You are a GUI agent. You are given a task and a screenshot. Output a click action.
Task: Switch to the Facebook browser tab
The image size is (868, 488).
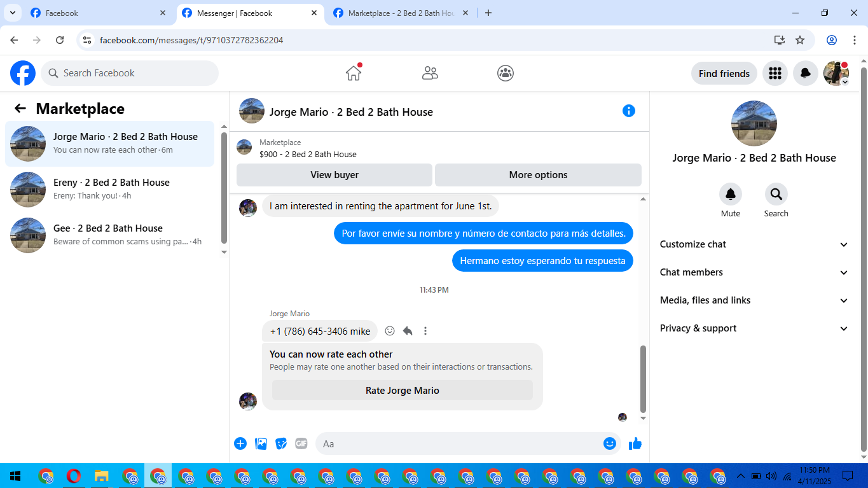(x=98, y=13)
